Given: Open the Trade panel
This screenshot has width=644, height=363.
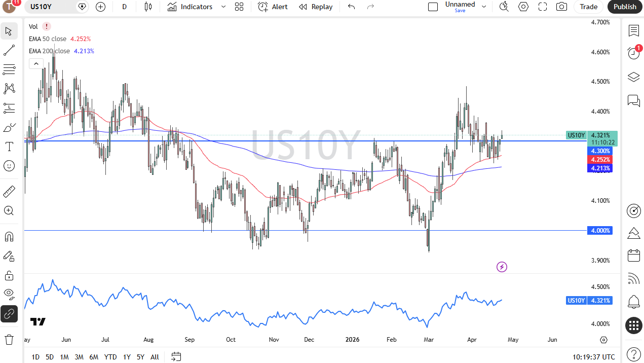Looking at the screenshot, I should (x=588, y=7).
